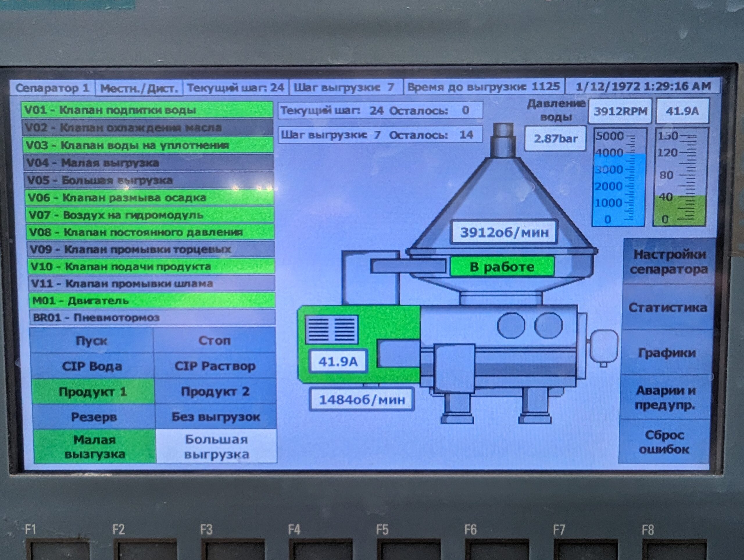Toggle M01 Двигатель motor indicator
The width and height of the screenshot is (744, 560).
pyautogui.click(x=152, y=300)
